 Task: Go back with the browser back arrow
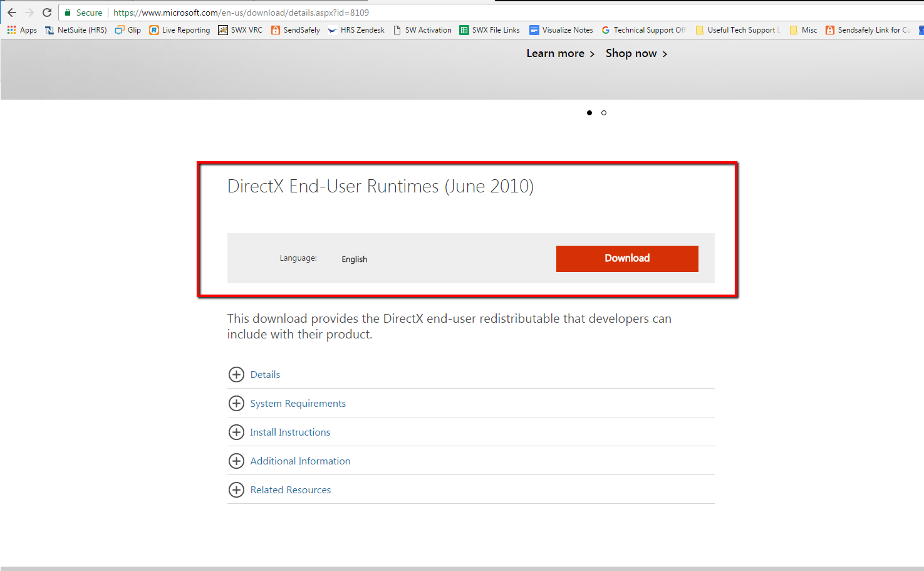(x=12, y=13)
